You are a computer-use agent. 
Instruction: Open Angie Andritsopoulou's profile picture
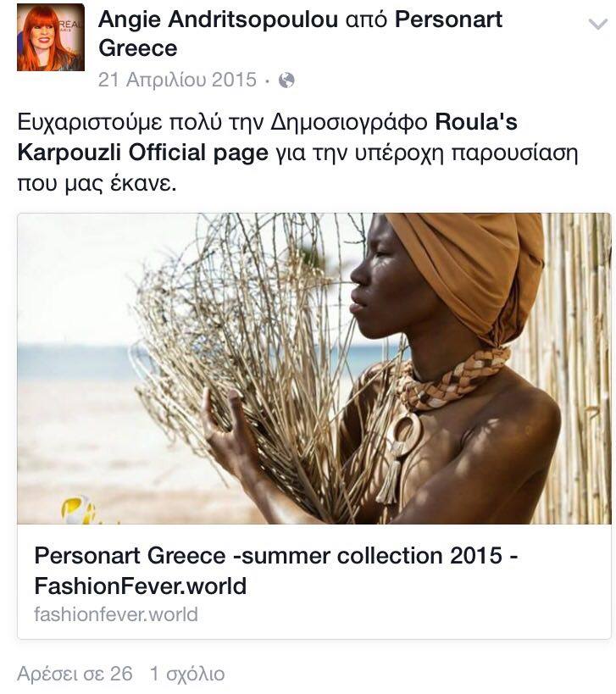(51, 37)
